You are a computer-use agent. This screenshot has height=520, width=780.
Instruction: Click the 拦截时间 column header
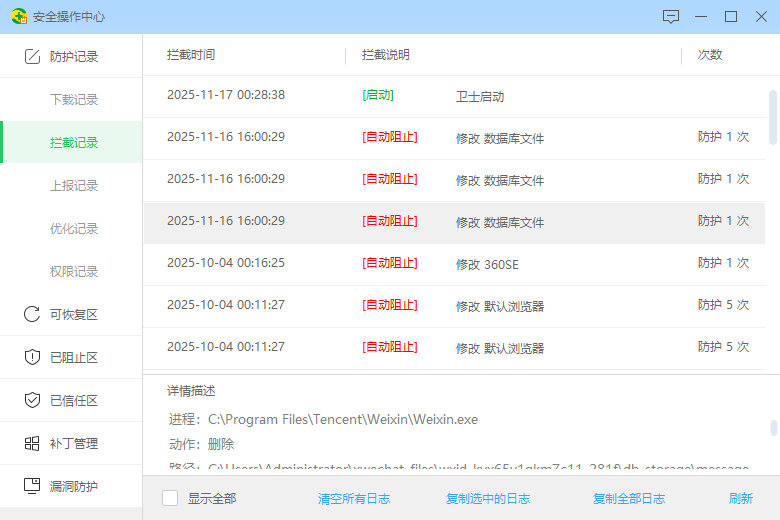pyautogui.click(x=191, y=55)
